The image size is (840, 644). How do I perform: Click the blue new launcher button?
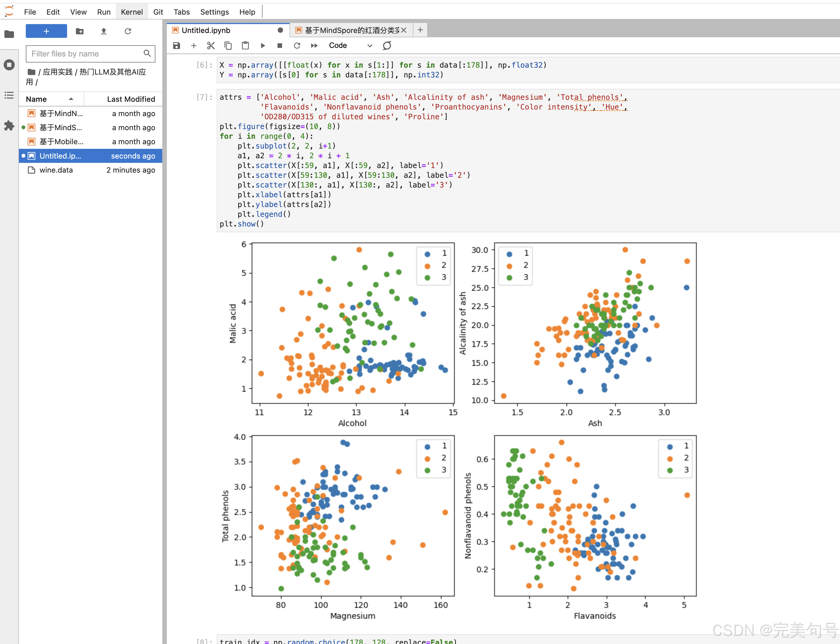(46, 31)
